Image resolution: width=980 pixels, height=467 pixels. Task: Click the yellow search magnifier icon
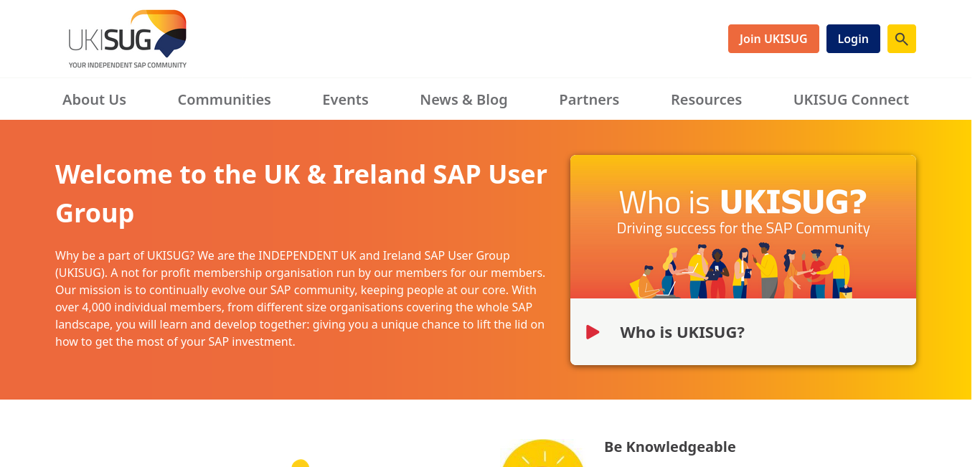click(x=901, y=39)
